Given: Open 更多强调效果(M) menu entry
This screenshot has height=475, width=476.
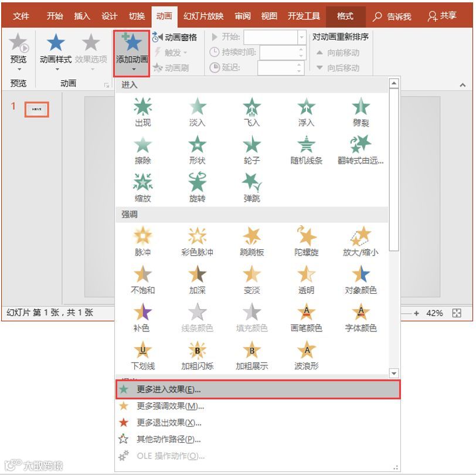Looking at the screenshot, I should 258,406.
